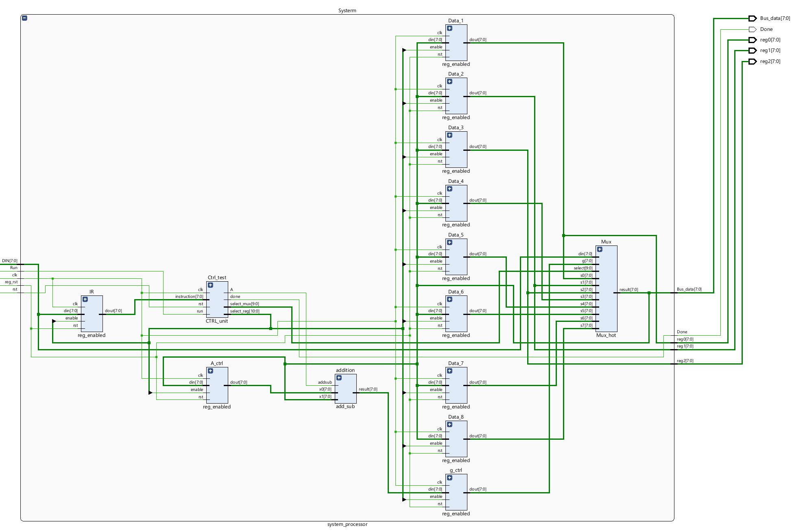Select s0[7:0] pin on Mux block
The image size is (792, 532).
coord(586,276)
